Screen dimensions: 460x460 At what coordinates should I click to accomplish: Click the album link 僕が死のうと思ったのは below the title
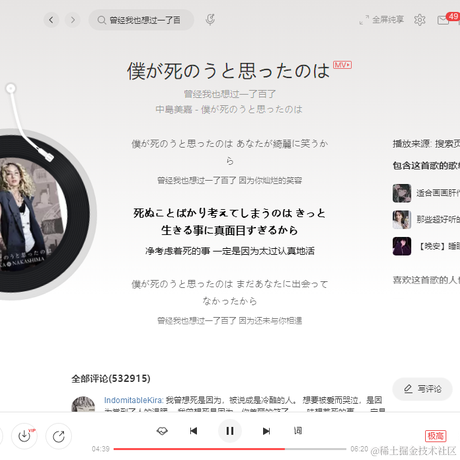click(x=252, y=109)
